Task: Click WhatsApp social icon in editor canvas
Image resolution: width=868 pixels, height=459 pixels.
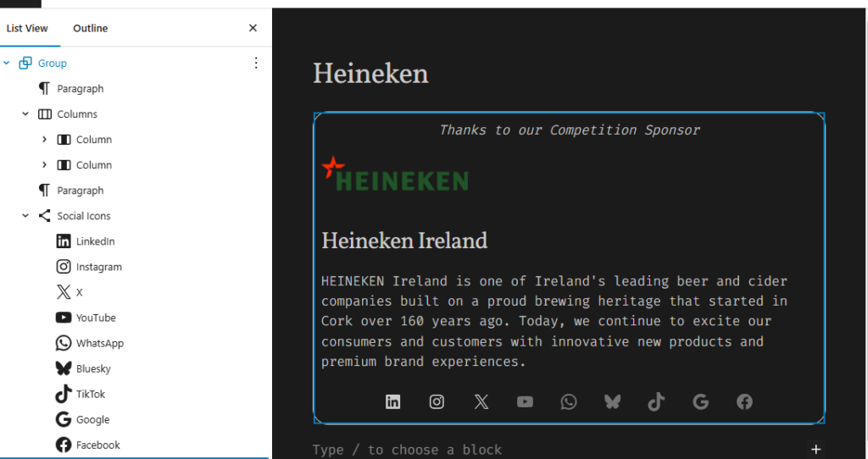Action: point(569,402)
